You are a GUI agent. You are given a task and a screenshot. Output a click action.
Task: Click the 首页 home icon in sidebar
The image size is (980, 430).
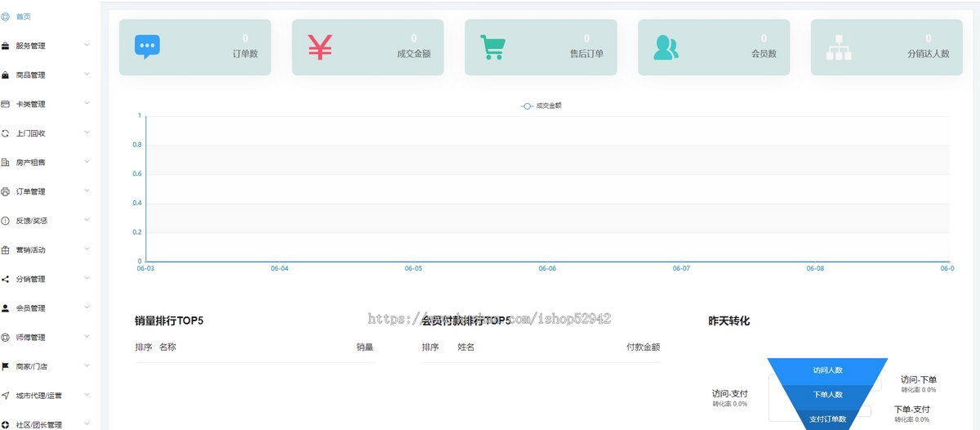(x=6, y=16)
